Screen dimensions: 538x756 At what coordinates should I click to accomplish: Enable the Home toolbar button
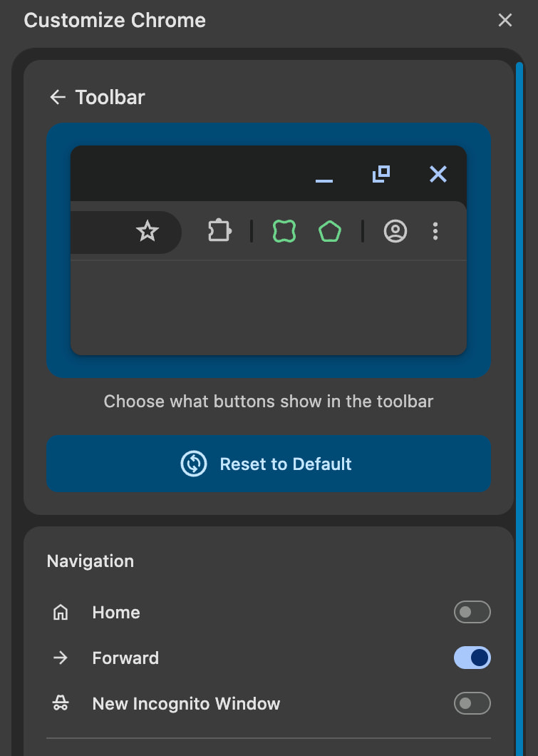[472, 612]
